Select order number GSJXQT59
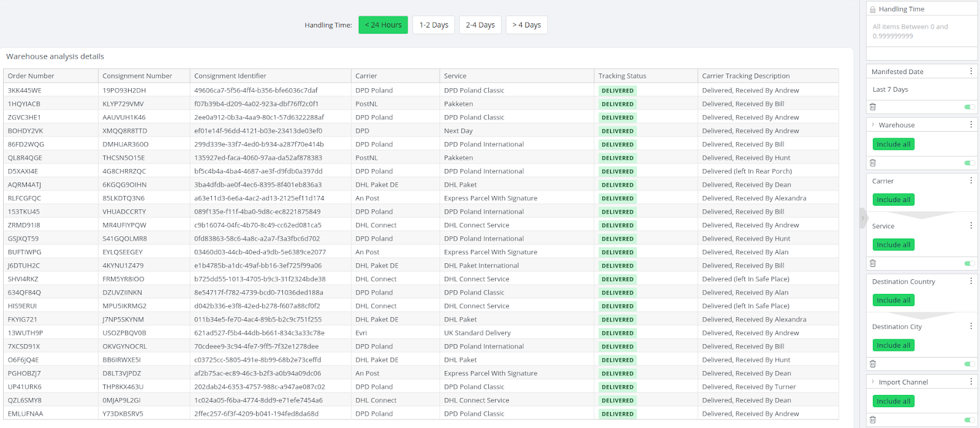The image size is (980, 428). pyautogui.click(x=23, y=239)
